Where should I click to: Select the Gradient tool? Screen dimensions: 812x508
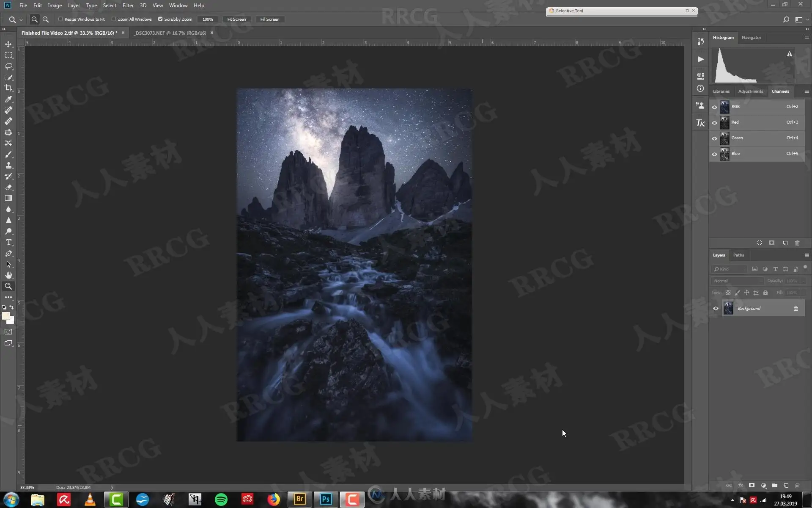8,198
